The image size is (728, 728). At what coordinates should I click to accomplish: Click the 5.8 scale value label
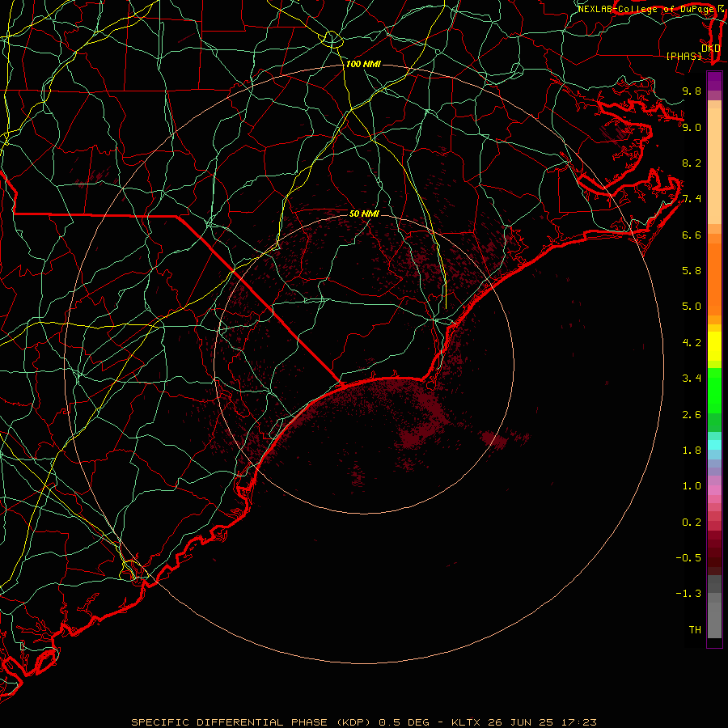coord(692,271)
